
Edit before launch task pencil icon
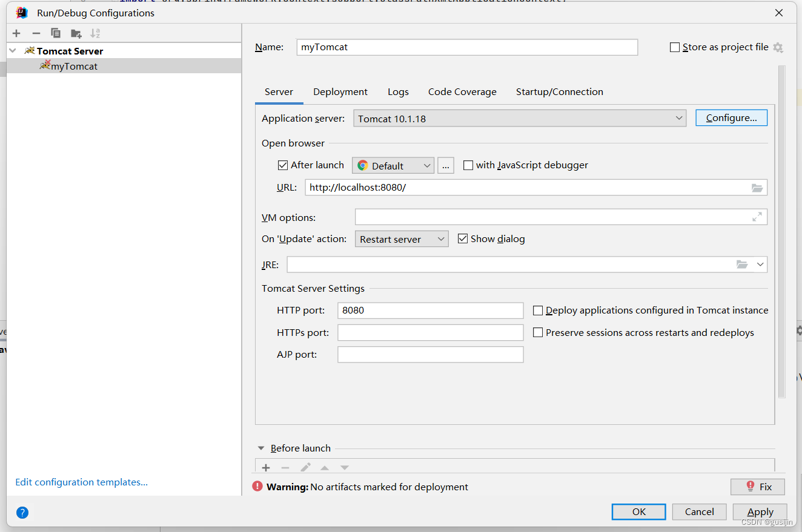tap(306, 467)
